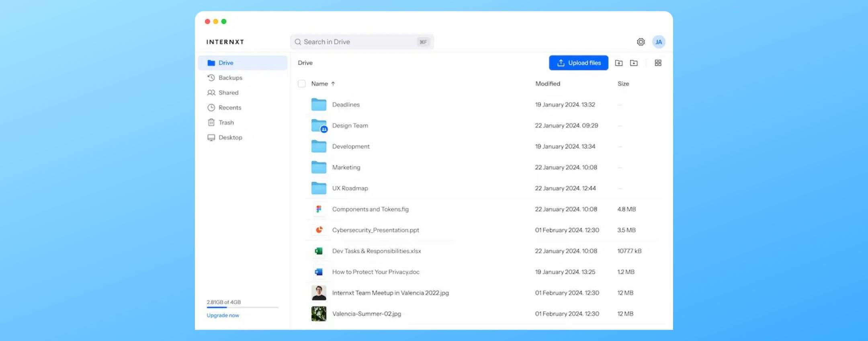Open the JA account avatar menu
This screenshot has height=341, width=868.
pos(658,42)
